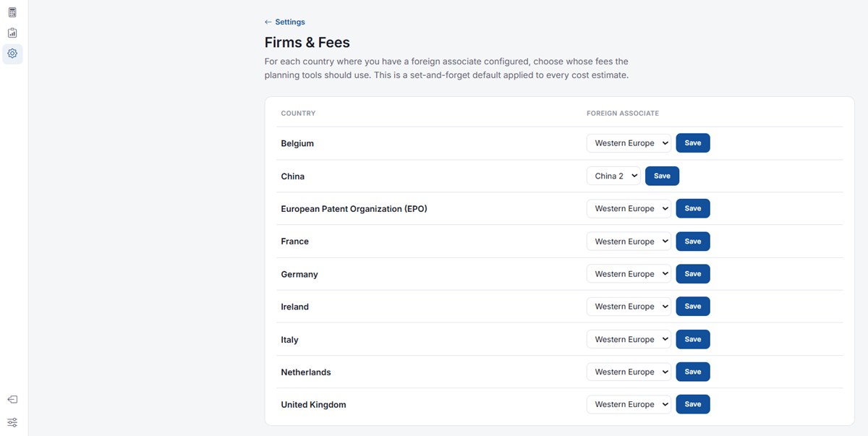Click the Ireland country name
The image size is (868, 436).
click(x=295, y=307)
